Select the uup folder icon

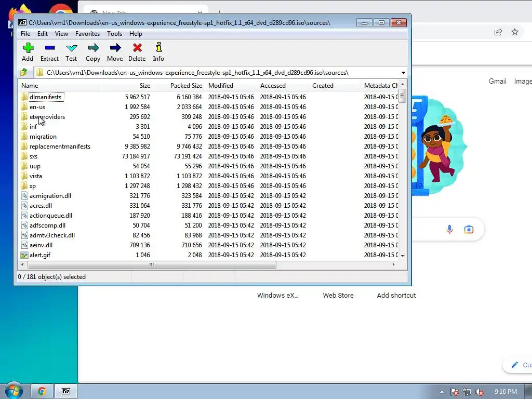click(24, 166)
